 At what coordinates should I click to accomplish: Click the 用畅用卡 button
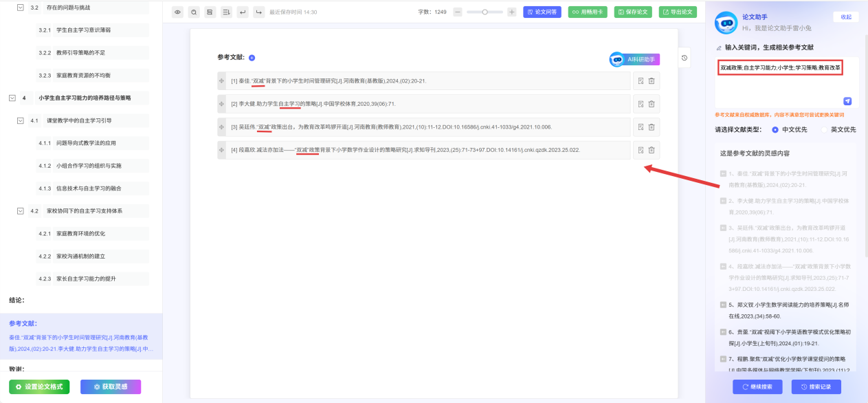pyautogui.click(x=587, y=12)
